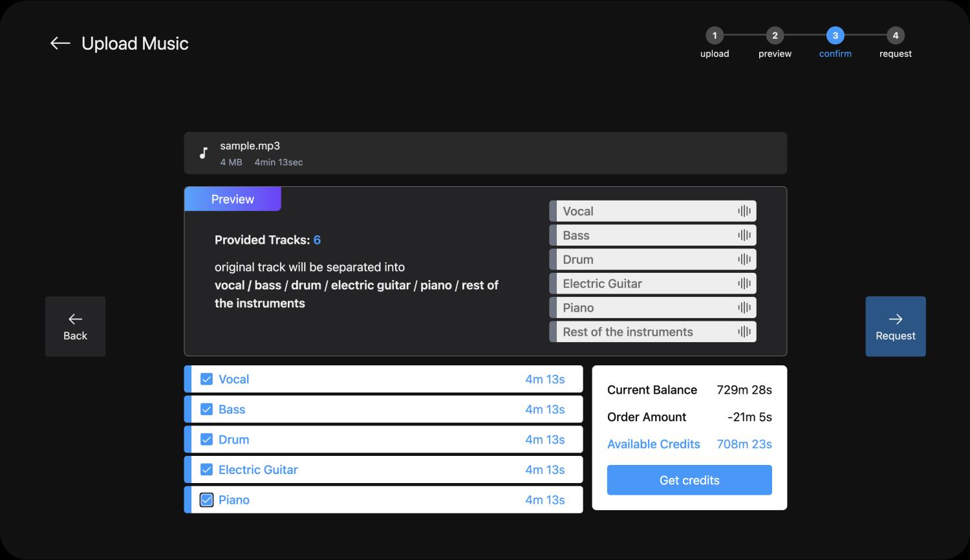Click the waveform icon on Piano track
The width and height of the screenshot is (970, 560).
tap(744, 308)
